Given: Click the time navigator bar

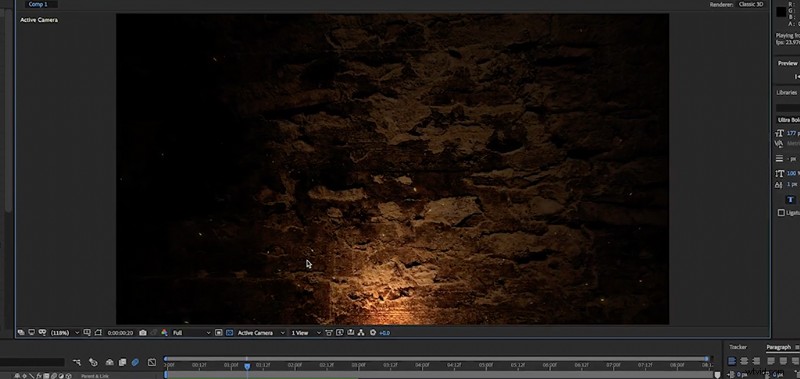Looking at the screenshot, I should [436, 359].
